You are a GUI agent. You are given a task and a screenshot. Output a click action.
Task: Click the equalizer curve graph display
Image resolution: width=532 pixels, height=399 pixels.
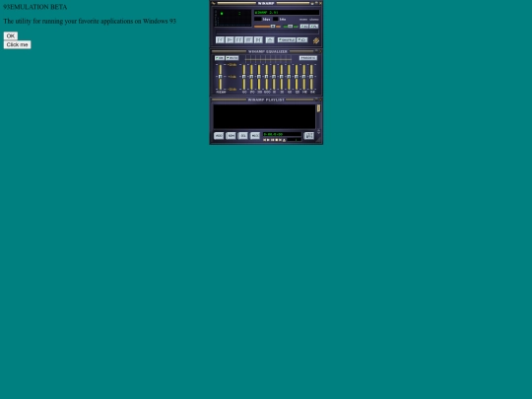coord(268,59)
